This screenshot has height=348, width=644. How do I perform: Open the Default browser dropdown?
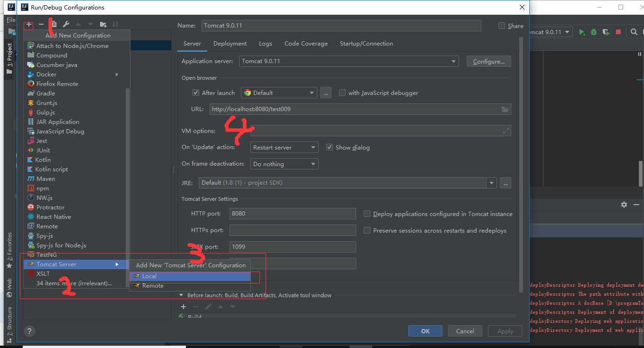tap(278, 93)
